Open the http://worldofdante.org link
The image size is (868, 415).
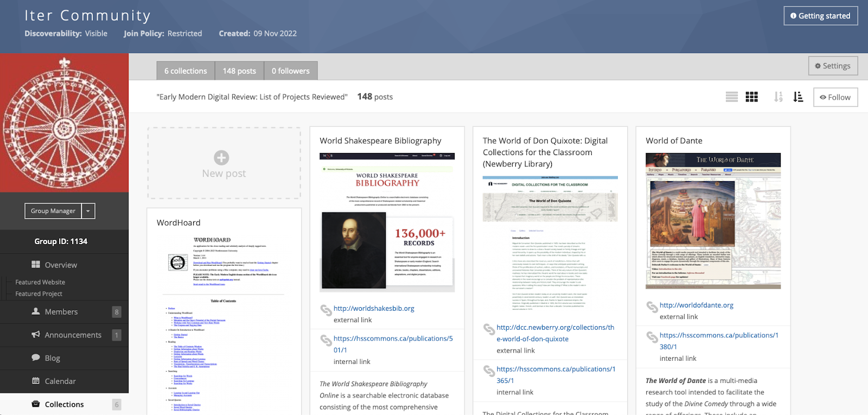(x=697, y=305)
